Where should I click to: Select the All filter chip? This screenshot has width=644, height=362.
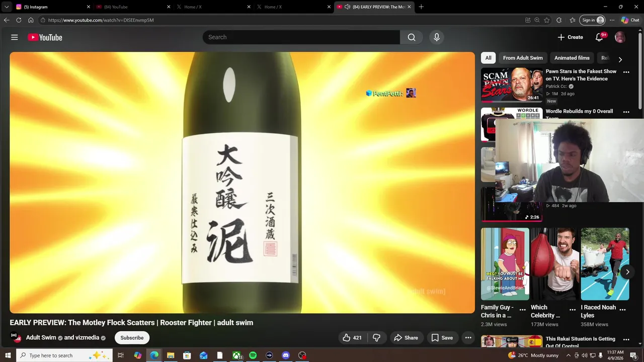click(488, 58)
